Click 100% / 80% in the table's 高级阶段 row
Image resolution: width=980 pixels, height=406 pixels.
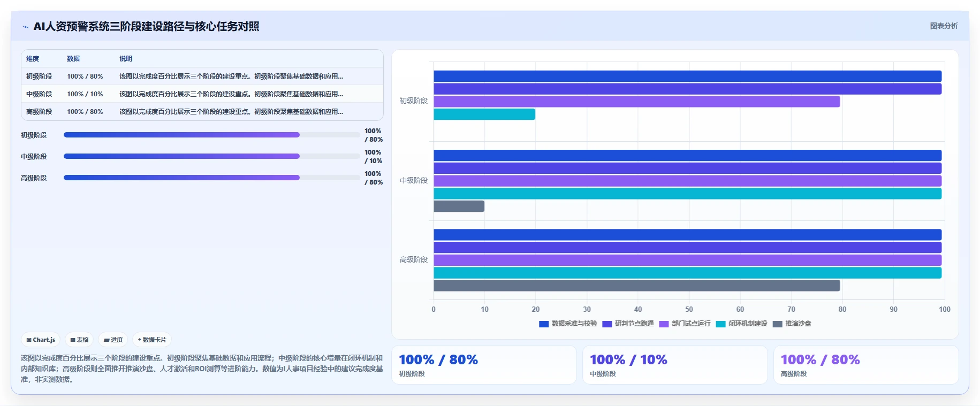[85, 112]
